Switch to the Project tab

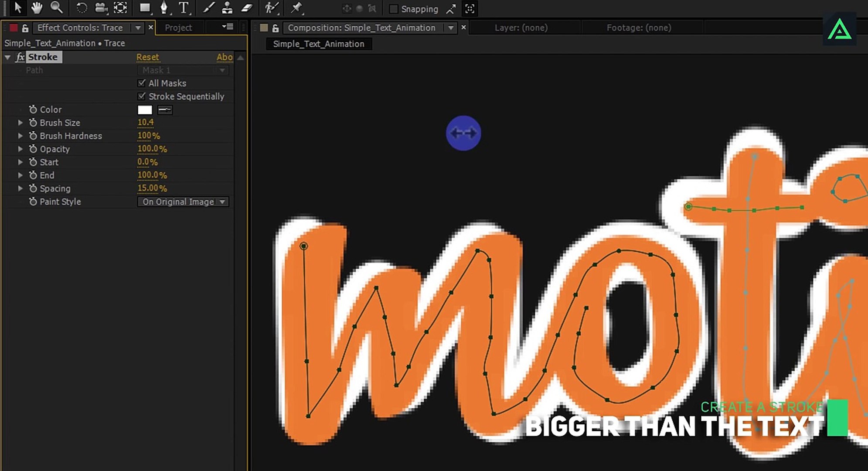pyautogui.click(x=178, y=27)
